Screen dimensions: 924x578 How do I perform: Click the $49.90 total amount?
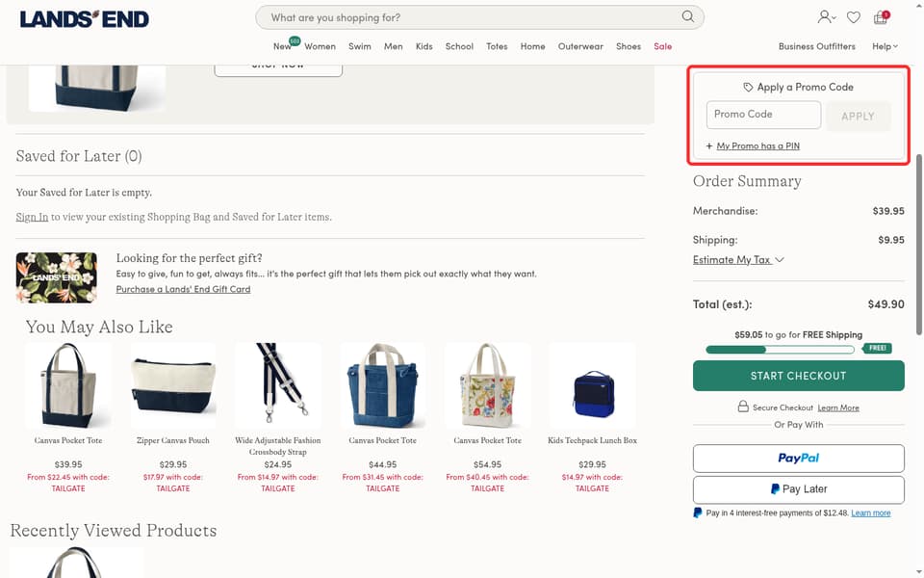tap(885, 304)
